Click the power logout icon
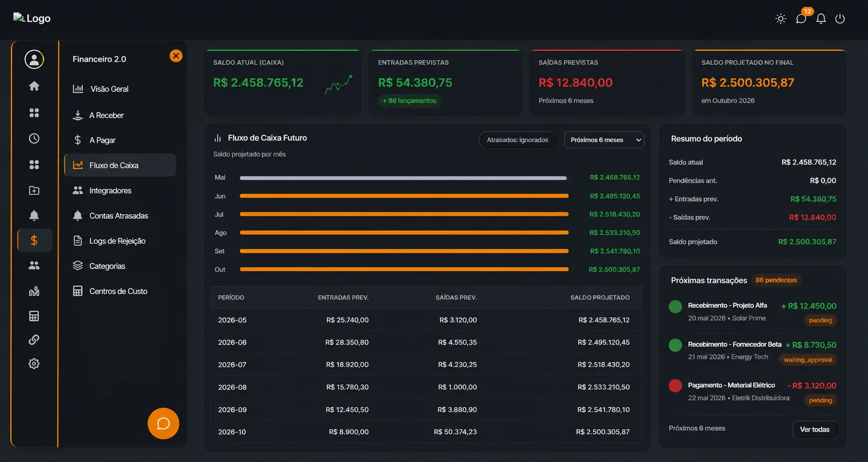The image size is (868, 462). click(840, 19)
